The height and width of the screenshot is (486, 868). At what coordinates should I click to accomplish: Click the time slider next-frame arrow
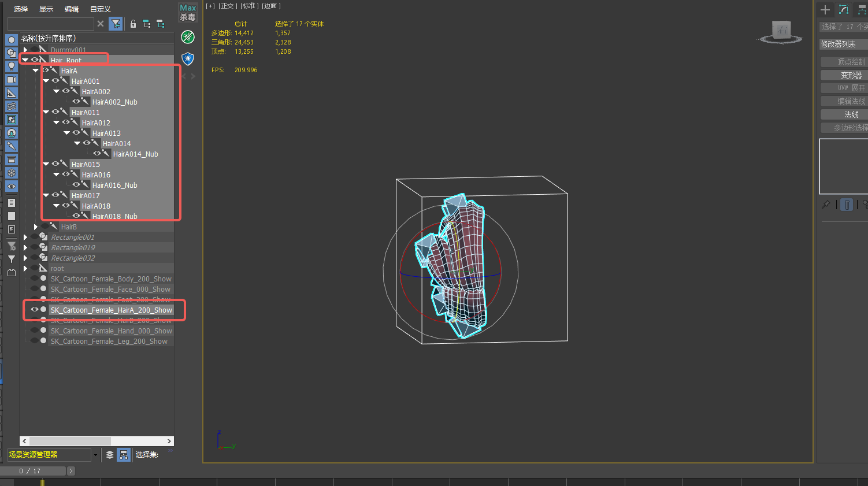71,471
